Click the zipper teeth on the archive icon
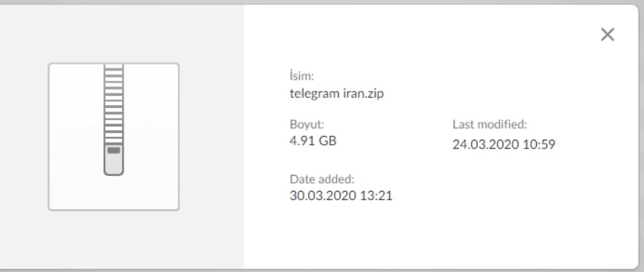This screenshot has width=644, height=272. (x=114, y=103)
